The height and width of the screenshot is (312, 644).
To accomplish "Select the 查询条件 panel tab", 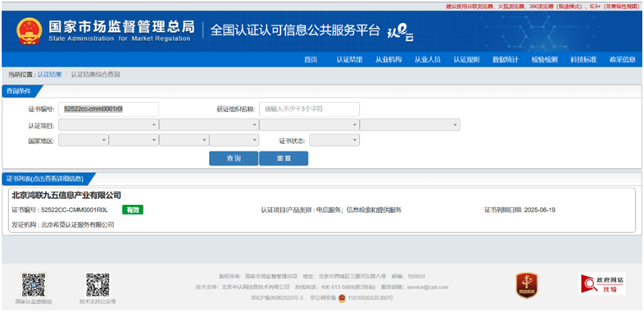I will click(20, 92).
